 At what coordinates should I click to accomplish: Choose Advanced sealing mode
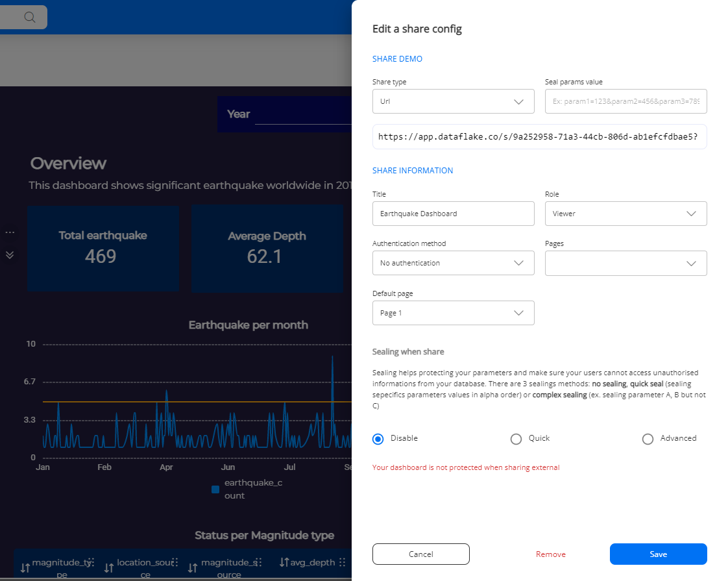click(x=648, y=439)
